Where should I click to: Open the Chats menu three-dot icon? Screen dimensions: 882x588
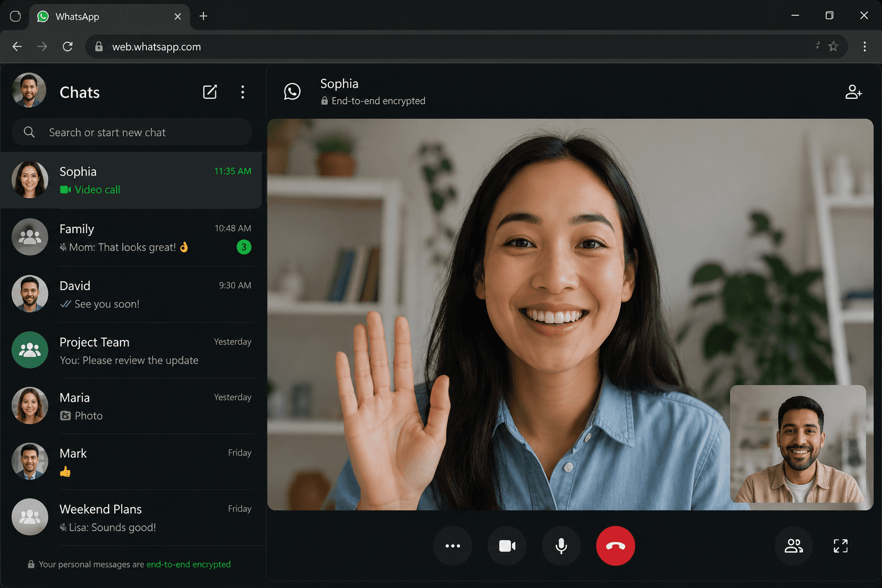(243, 92)
